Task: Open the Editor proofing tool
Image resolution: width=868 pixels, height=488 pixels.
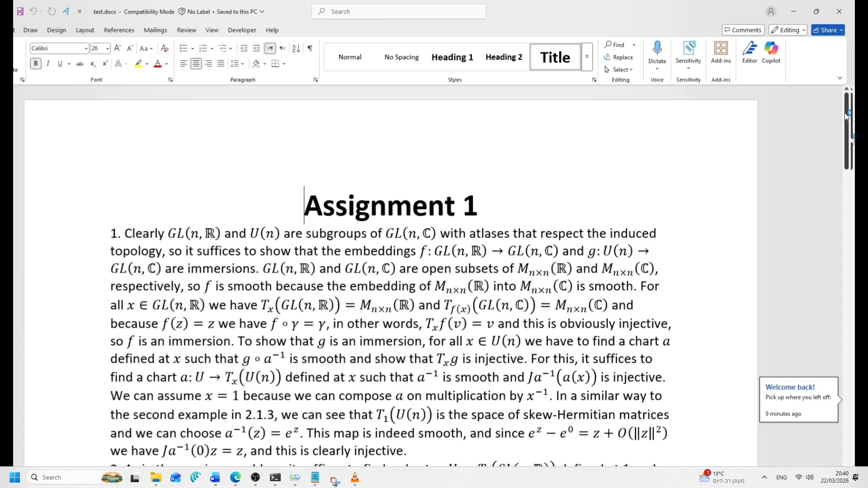Action: pyautogui.click(x=749, y=52)
